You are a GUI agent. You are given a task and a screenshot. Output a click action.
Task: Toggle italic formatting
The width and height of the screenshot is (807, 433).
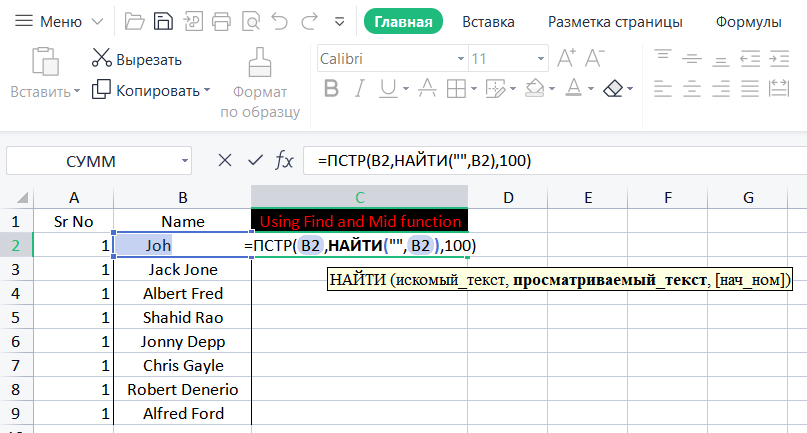[360, 89]
